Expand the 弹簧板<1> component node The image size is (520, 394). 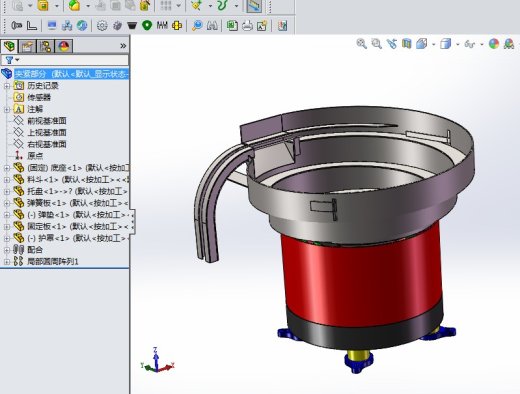(7, 203)
